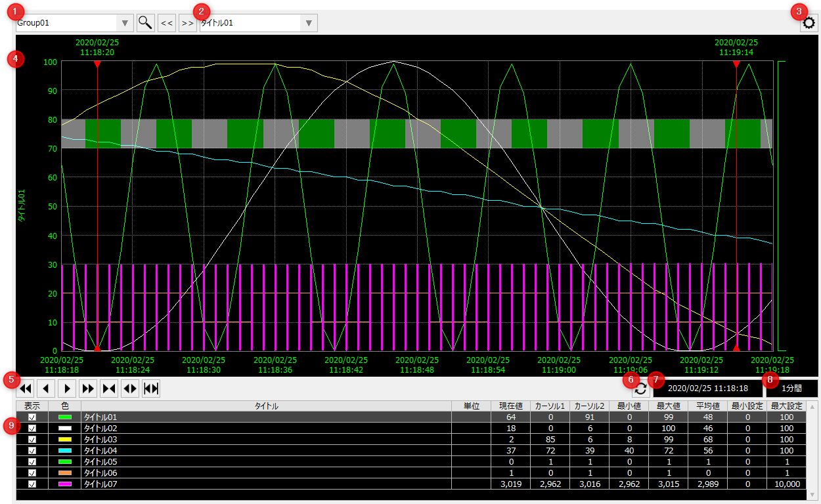Uncheck display checkbox for タイトル01

(x=32, y=417)
